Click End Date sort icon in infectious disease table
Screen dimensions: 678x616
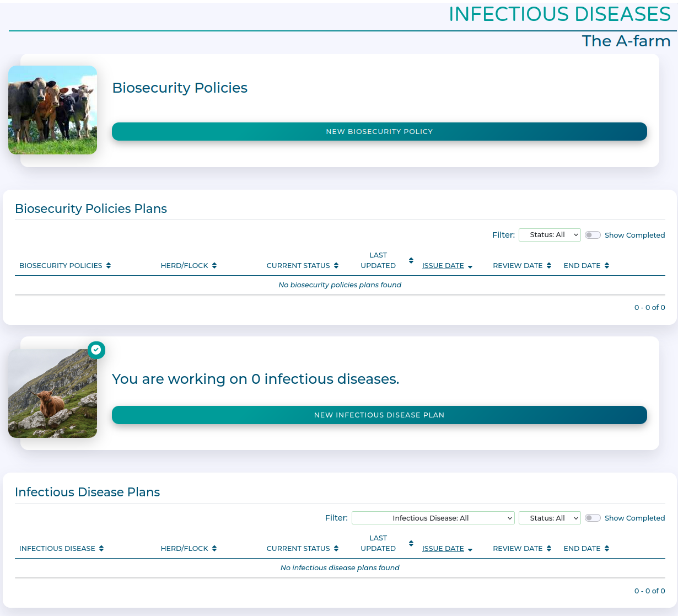(607, 549)
